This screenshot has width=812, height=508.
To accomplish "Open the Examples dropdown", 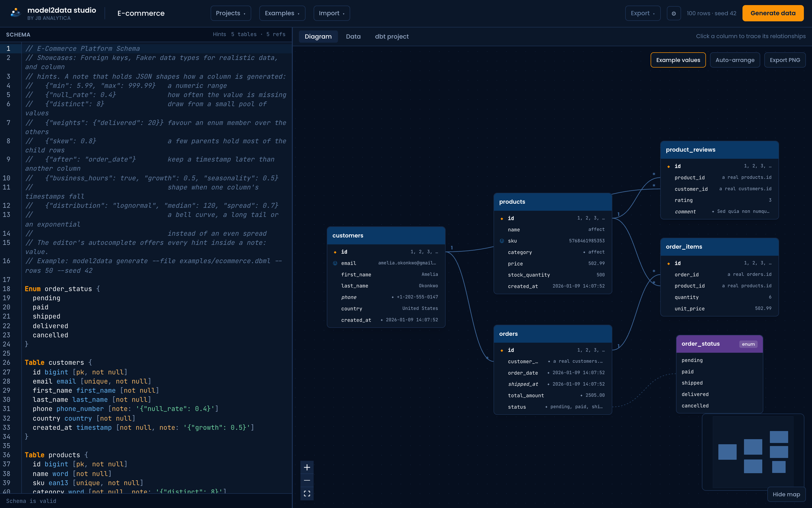I will [x=282, y=13].
